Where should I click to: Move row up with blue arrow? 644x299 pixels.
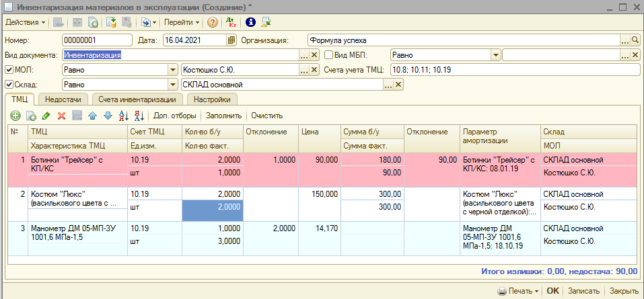click(92, 116)
